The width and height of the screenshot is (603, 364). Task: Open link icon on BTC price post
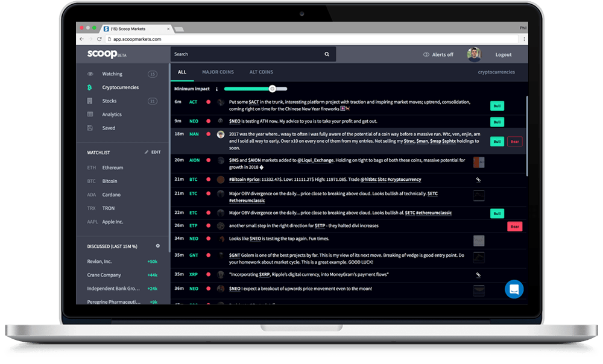pyautogui.click(x=478, y=180)
